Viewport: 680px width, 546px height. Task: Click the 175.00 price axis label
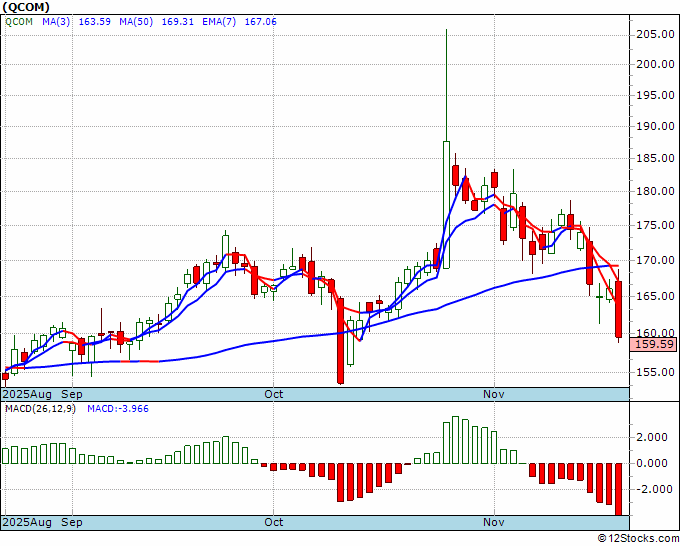655,225
